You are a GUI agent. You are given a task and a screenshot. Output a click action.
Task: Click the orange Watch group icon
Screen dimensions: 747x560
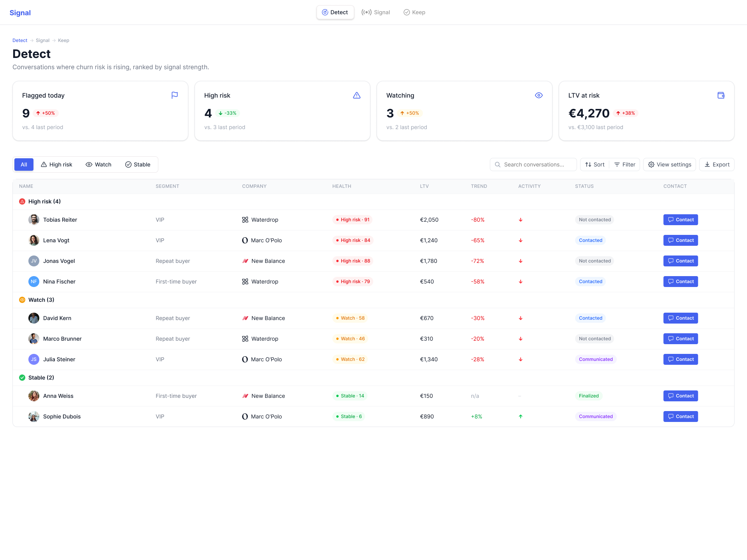click(22, 300)
